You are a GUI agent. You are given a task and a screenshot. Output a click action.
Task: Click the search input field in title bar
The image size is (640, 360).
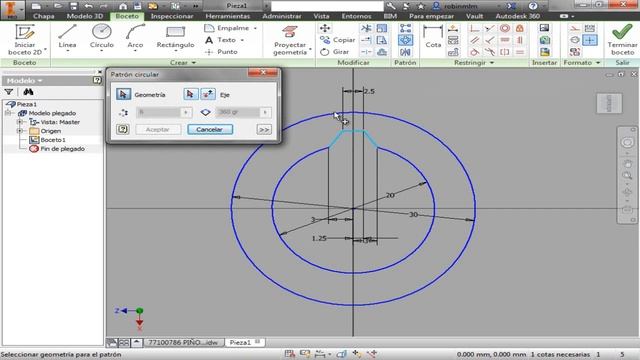coord(327,6)
